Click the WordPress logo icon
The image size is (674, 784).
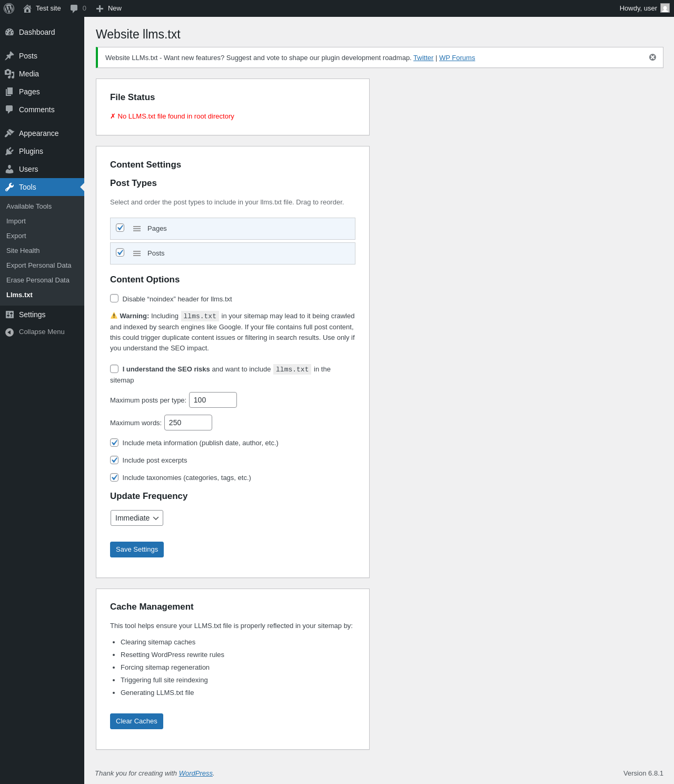(9, 8)
